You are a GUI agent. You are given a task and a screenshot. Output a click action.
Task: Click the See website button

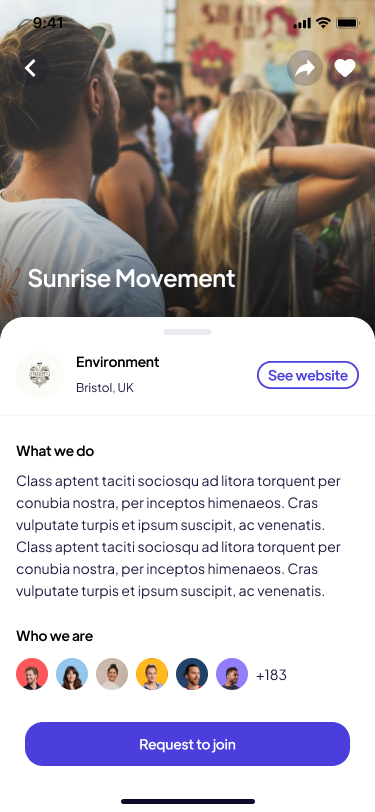(308, 375)
